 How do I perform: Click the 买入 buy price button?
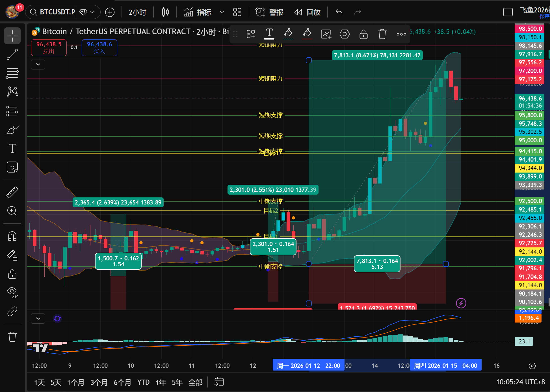[x=99, y=47]
